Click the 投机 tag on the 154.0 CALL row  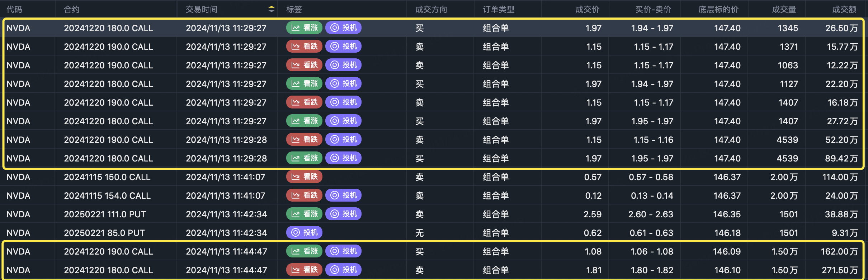[x=343, y=195]
